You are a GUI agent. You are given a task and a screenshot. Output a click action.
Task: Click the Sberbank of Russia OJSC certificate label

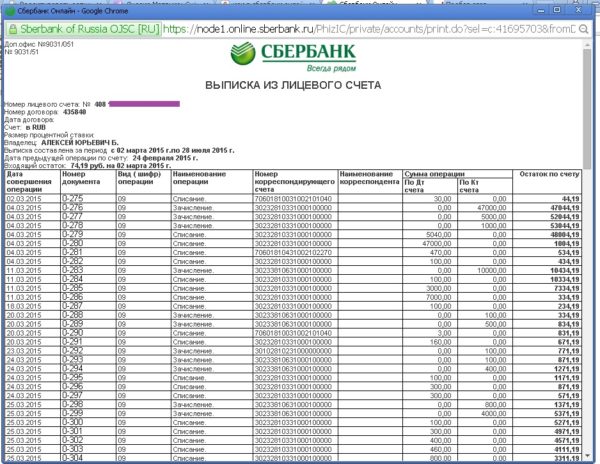85,29
